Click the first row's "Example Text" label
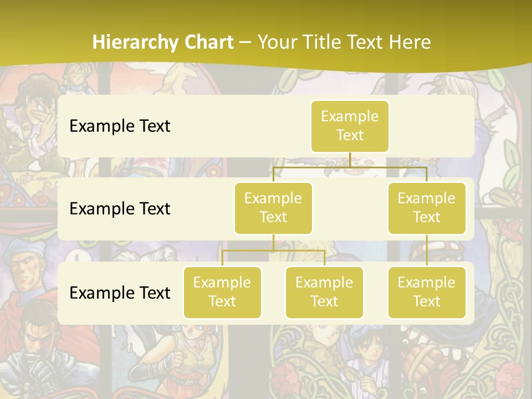 120,126
